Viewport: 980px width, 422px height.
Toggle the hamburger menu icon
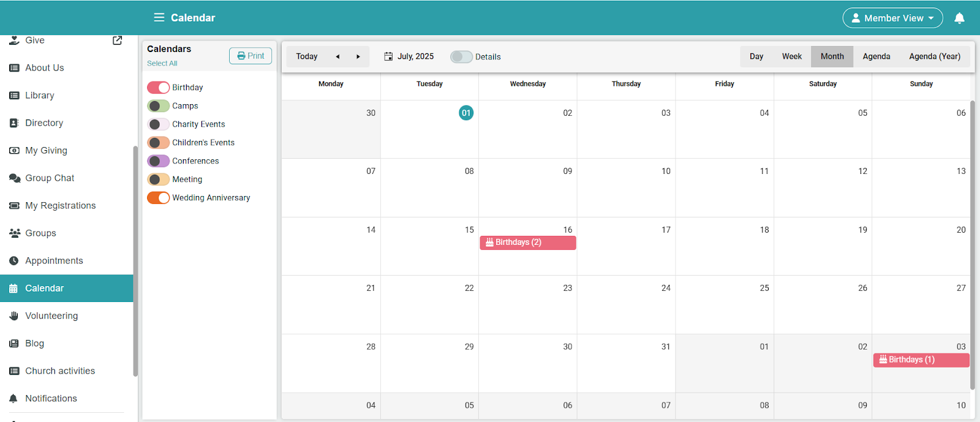159,18
